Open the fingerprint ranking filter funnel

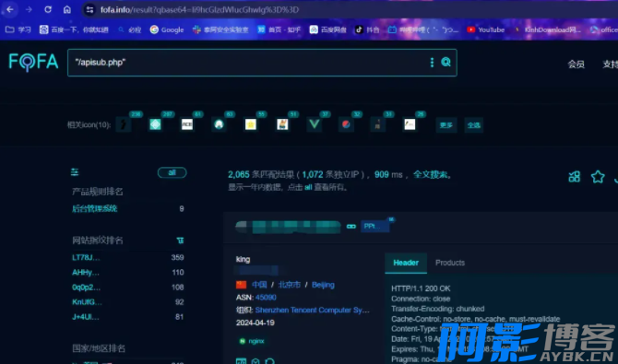pyautogui.click(x=180, y=241)
